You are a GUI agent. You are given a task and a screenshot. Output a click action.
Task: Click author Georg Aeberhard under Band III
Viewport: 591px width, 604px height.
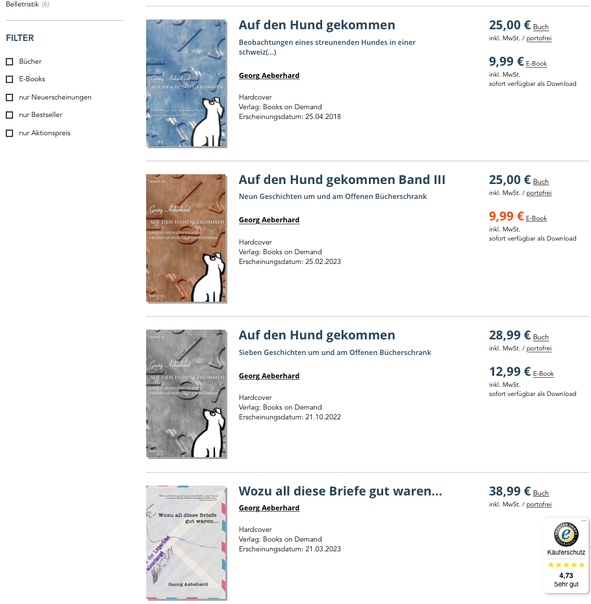click(x=269, y=220)
